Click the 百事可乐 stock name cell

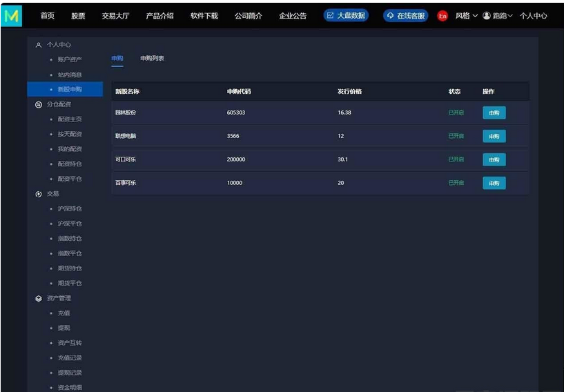click(x=126, y=183)
